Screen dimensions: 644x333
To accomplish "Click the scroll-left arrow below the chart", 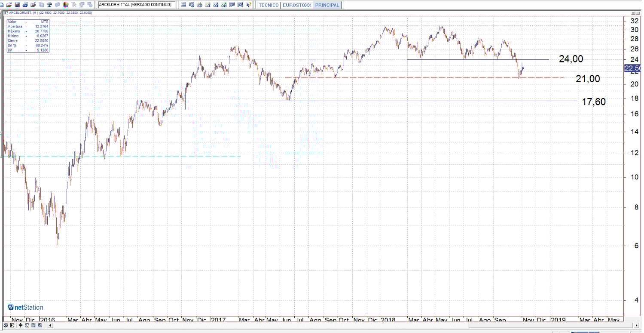I will coord(50,325).
